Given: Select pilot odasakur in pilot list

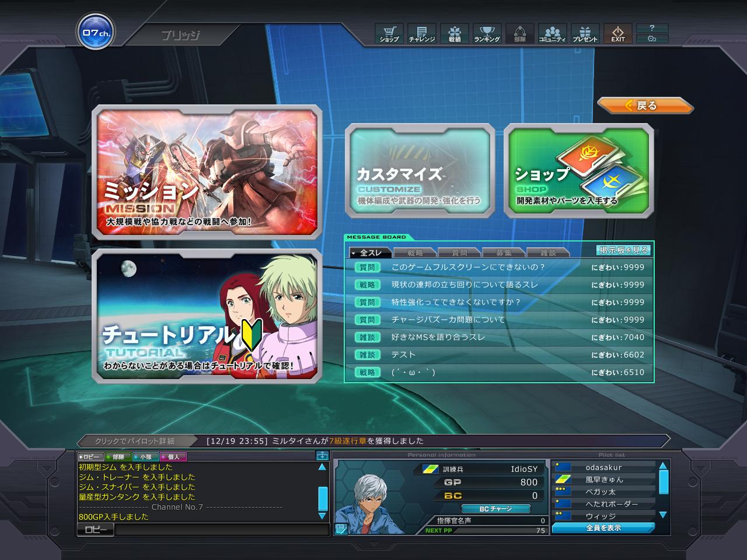Looking at the screenshot, I should click(x=604, y=467).
